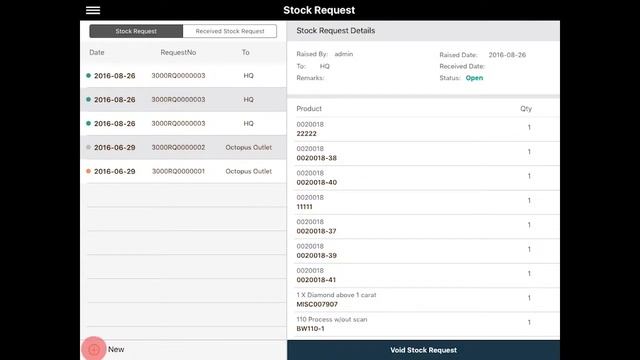Click the Raised Date value 2016-08-26

[x=507, y=55]
